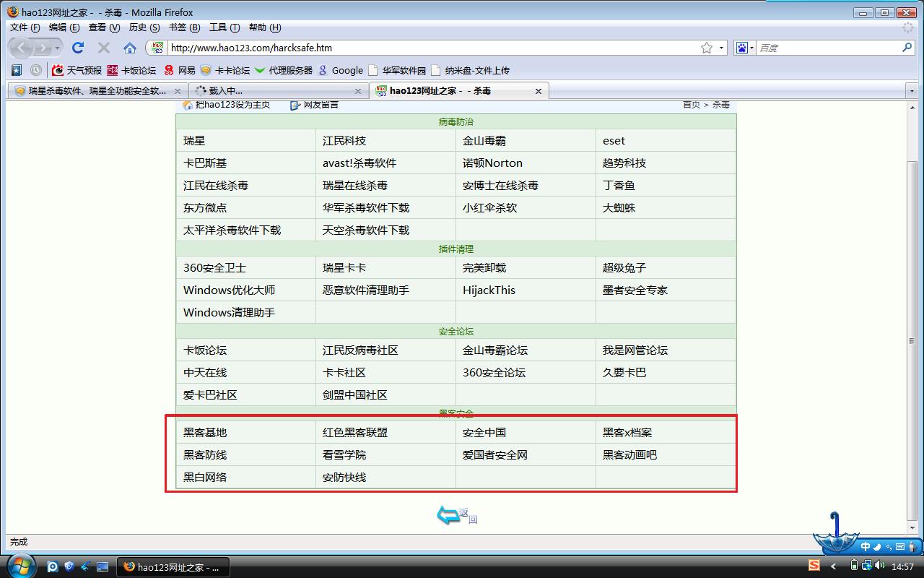Screen dimensions: 924x578
Task: Open the 查看 menu
Action: pyautogui.click(x=104, y=27)
